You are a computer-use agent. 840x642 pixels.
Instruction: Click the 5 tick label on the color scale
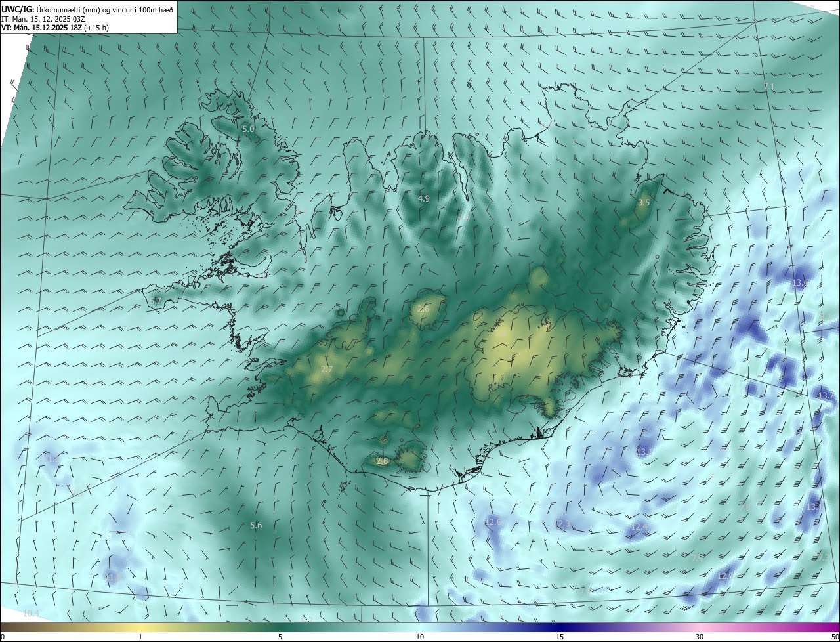coord(280,637)
